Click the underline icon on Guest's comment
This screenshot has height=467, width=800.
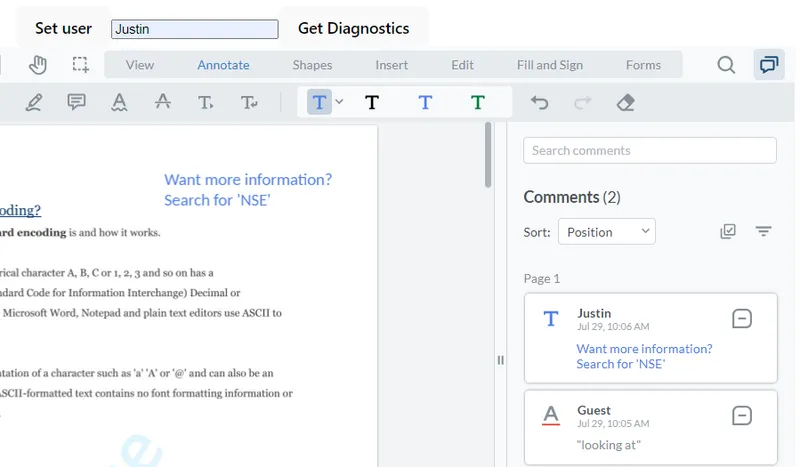coord(551,415)
